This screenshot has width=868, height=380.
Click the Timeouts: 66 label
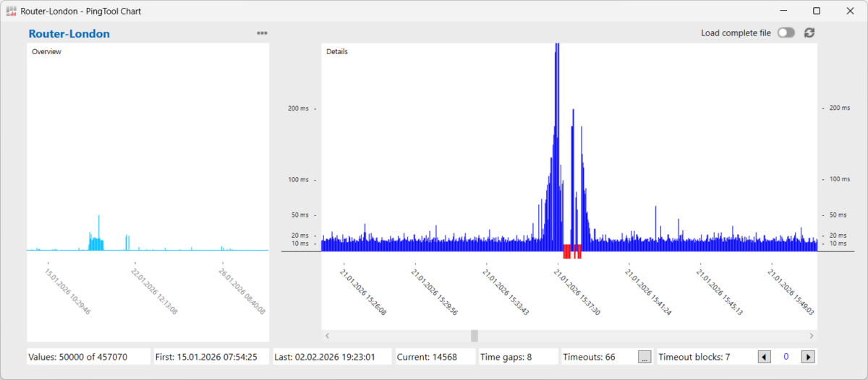pyautogui.click(x=589, y=356)
